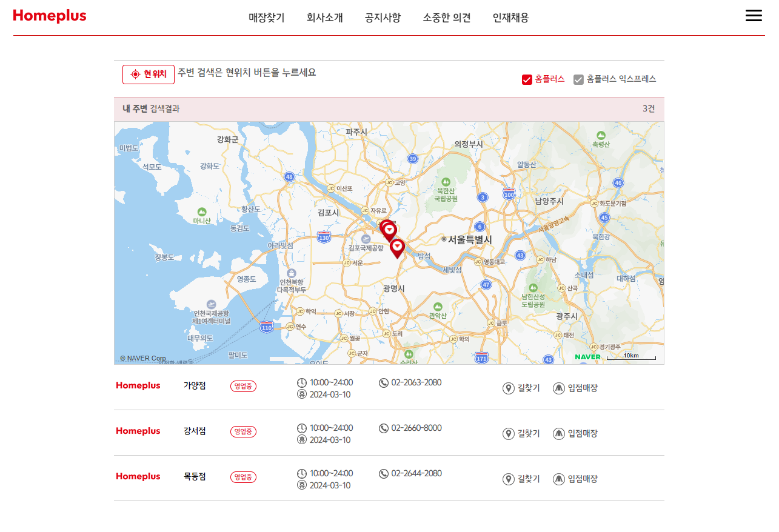779x532 pixels.
Task: Open the 소중한 의견 menu
Action: 447,18
